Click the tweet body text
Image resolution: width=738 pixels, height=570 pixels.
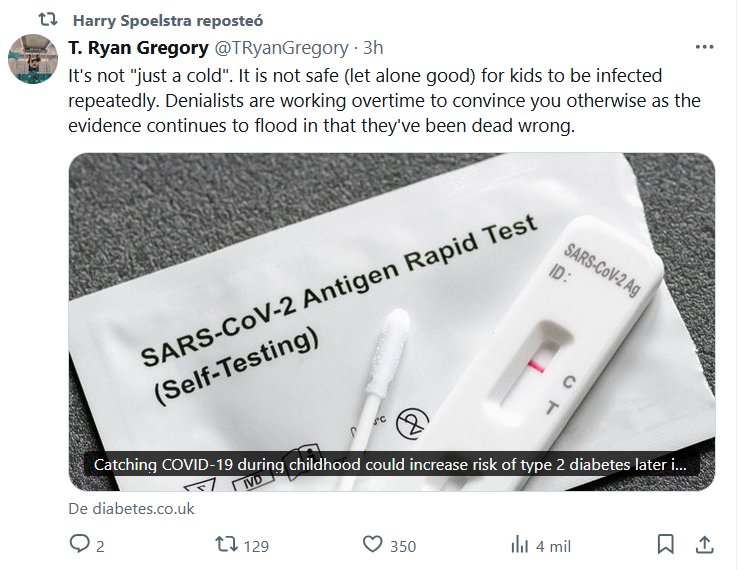click(380, 105)
